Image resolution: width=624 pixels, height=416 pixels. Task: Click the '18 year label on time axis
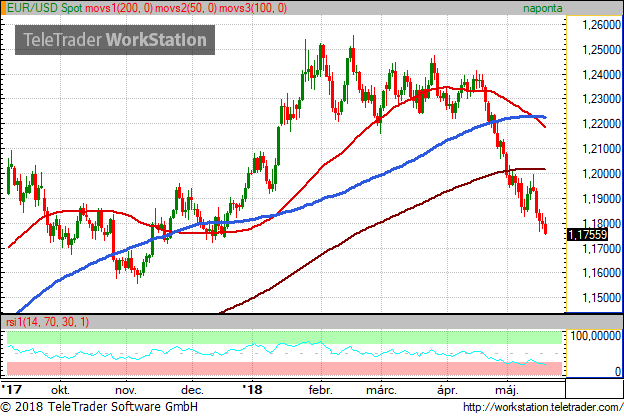(252, 389)
